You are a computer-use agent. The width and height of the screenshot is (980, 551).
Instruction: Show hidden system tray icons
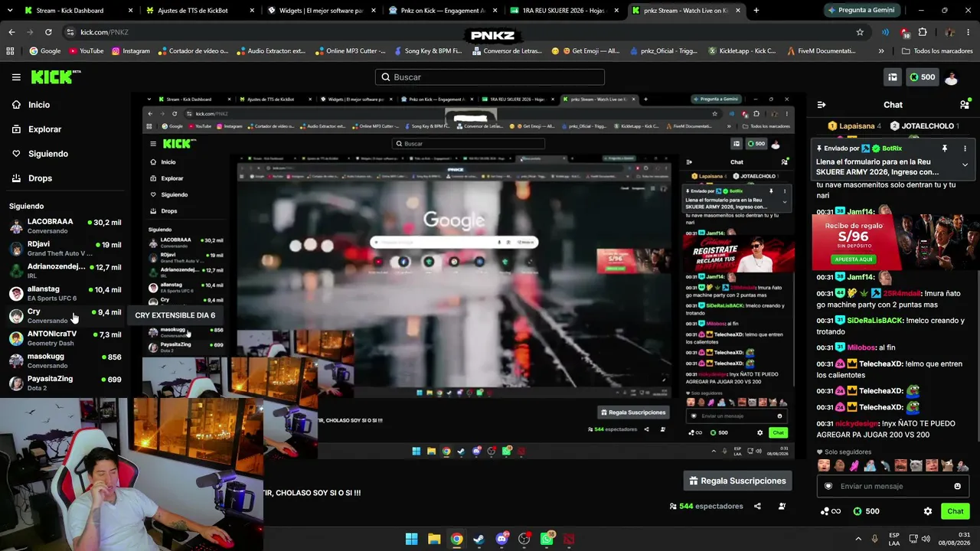coord(858,539)
